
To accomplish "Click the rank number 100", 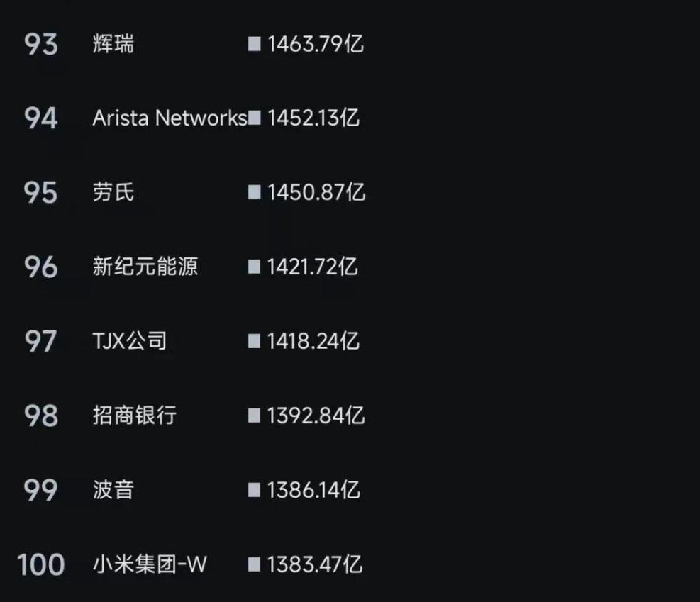I will pos(40,564).
